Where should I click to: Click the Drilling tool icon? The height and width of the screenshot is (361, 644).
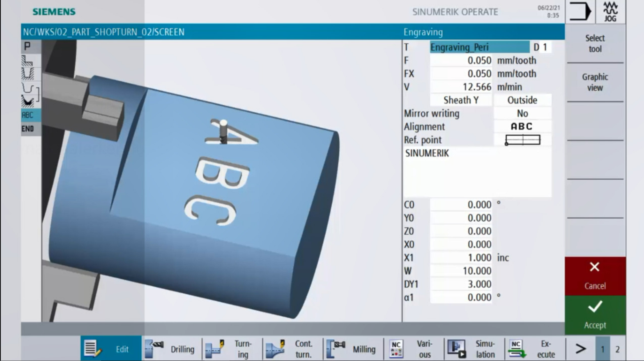coord(154,349)
